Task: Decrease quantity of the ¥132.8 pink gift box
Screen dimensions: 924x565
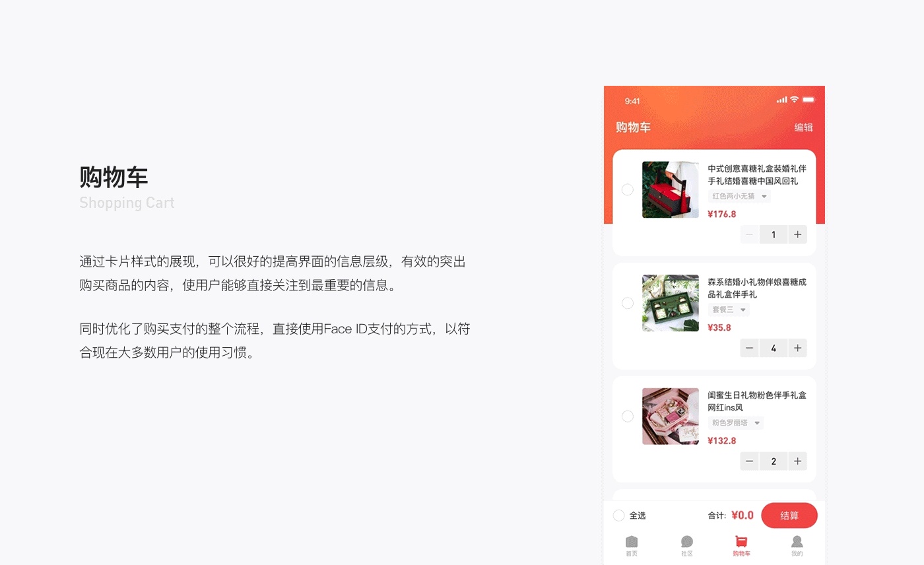Action: (749, 461)
